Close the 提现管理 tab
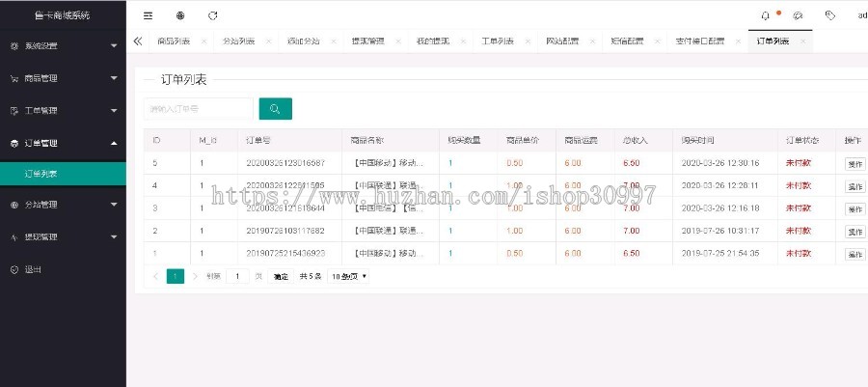Viewport: 868px width, 387px height. pos(398,41)
